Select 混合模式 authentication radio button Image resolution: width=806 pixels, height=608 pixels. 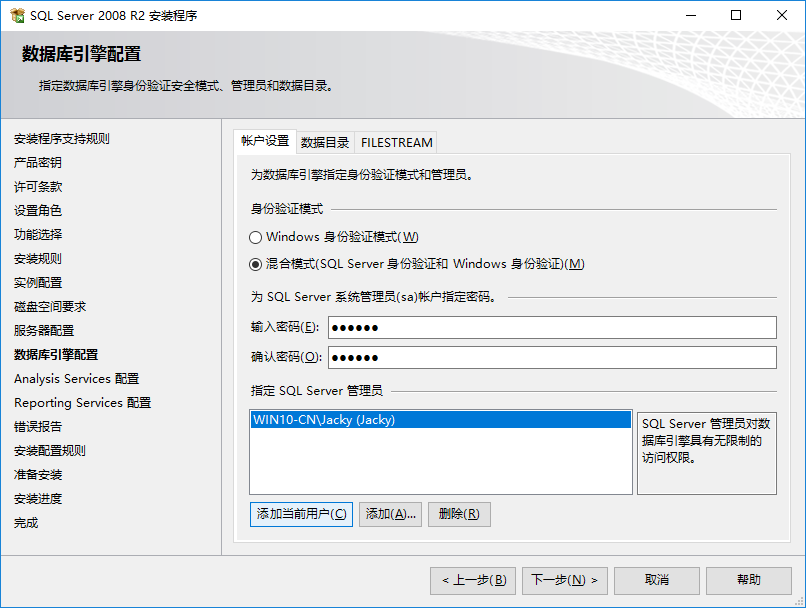(x=255, y=264)
